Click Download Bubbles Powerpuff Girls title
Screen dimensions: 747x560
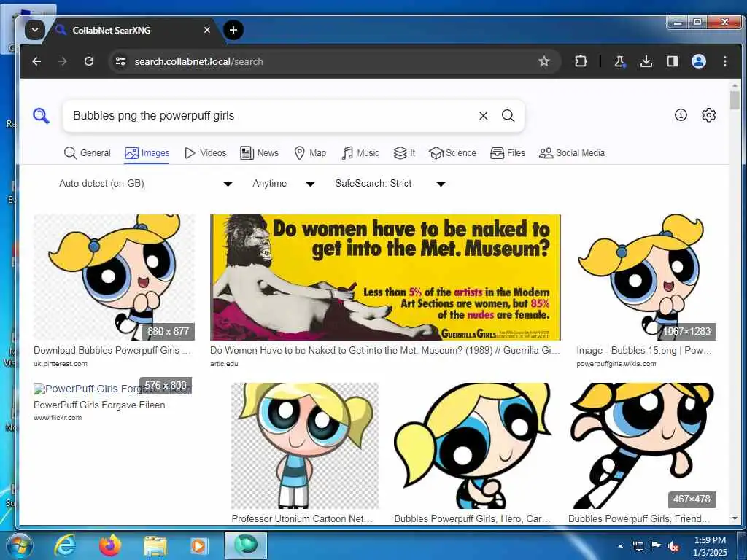pos(112,350)
